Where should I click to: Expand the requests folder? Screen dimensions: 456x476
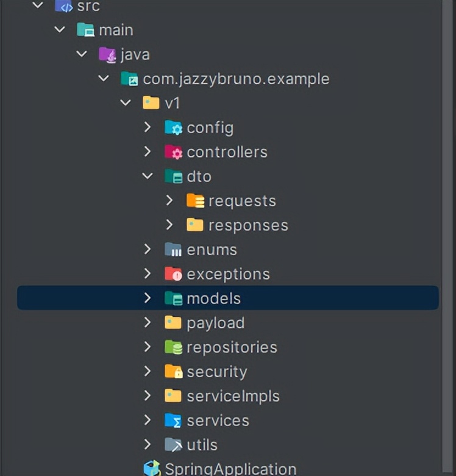(169, 201)
